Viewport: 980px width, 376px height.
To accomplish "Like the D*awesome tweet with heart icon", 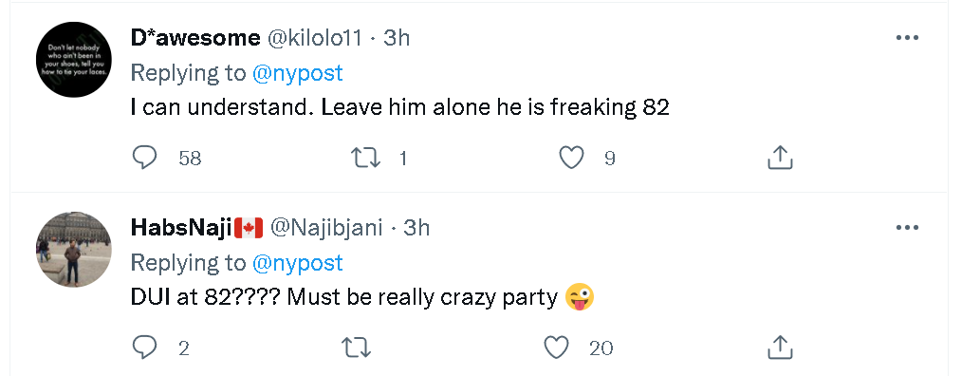I will tap(571, 158).
